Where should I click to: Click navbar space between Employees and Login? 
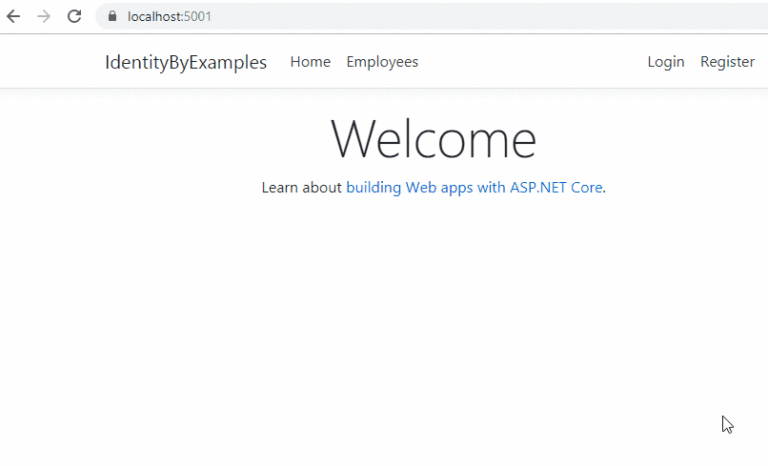point(530,62)
